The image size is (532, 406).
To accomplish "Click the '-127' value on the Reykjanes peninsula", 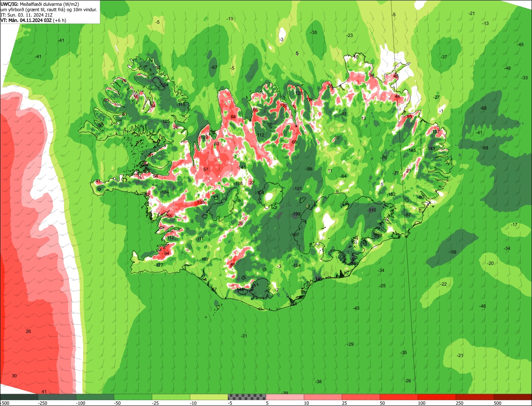I will (158, 265).
